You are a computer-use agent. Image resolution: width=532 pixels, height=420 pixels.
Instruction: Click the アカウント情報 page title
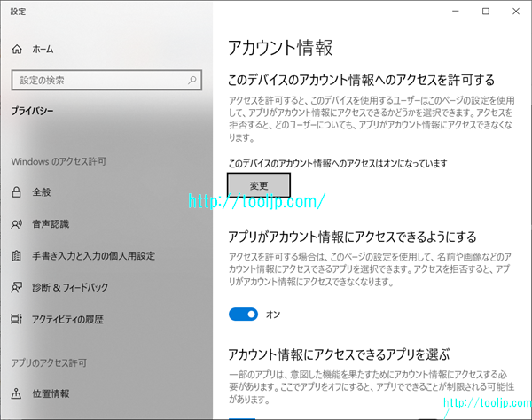(x=280, y=48)
